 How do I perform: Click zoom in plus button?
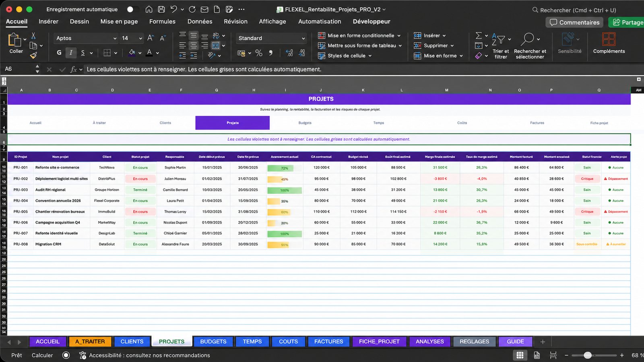coord(622,355)
